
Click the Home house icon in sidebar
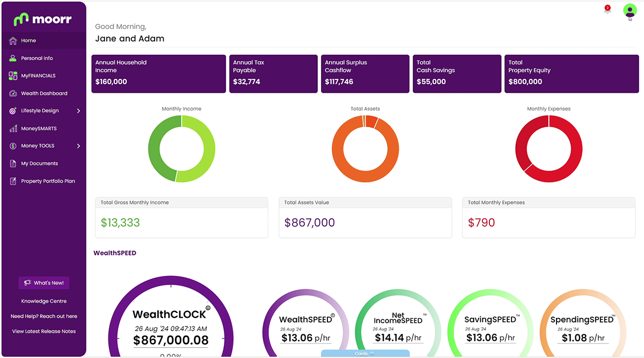coord(13,41)
